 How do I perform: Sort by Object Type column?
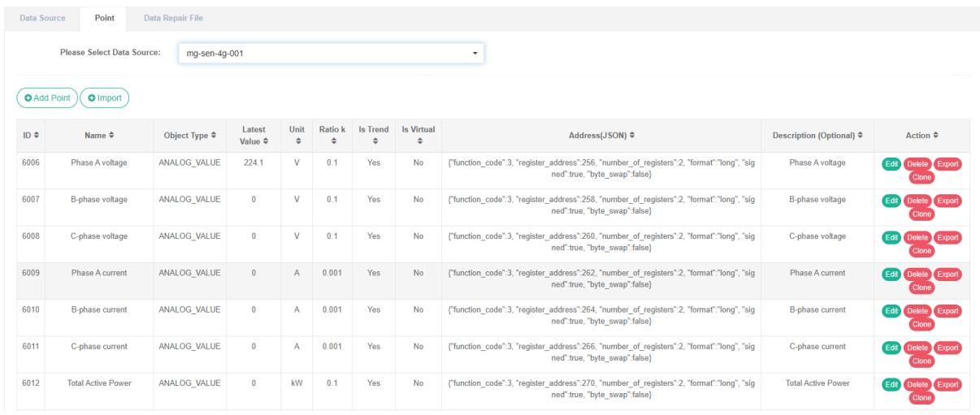pos(191,134)
